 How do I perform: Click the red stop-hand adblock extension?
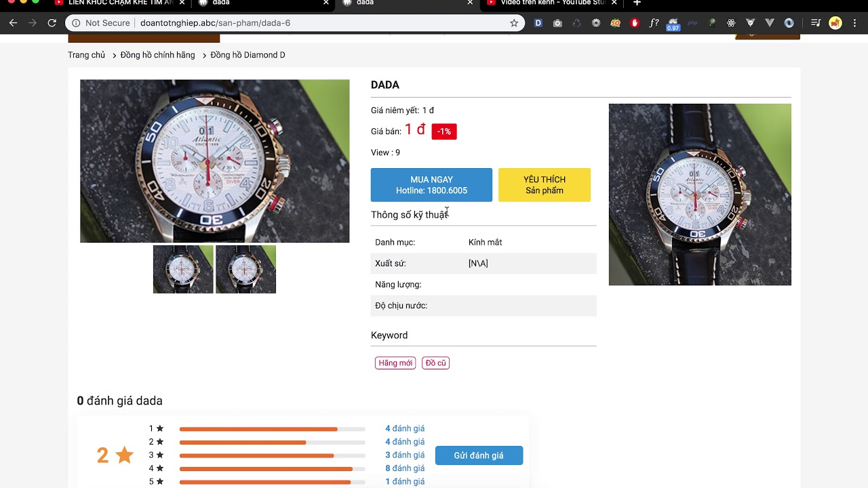[x=635, y=23]
